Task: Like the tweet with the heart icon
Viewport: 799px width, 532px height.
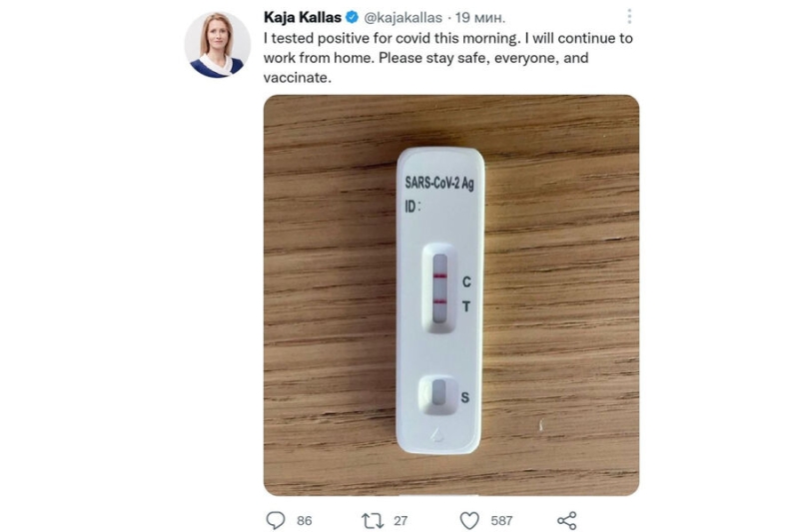Action: tap(469, 520)
